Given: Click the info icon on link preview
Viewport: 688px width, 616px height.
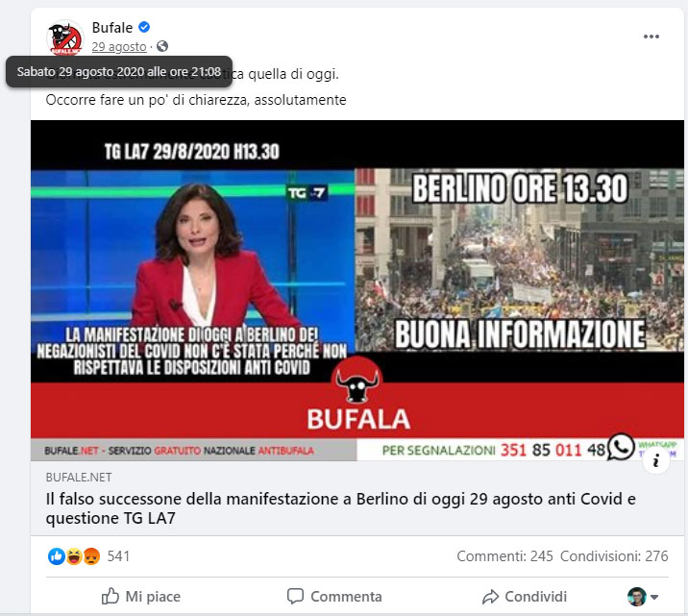Looking at the screenshot, I should [656, 460].
